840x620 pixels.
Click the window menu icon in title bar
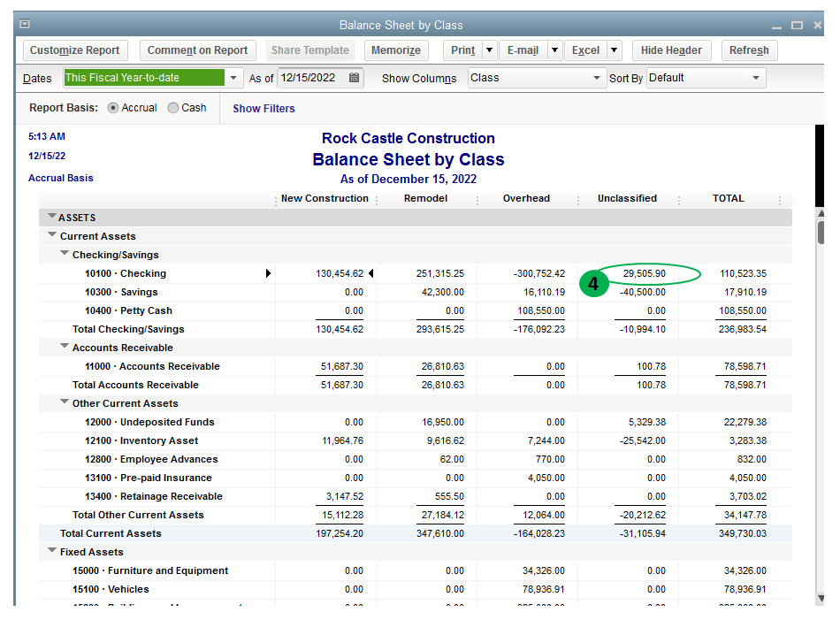click(25, 25)
